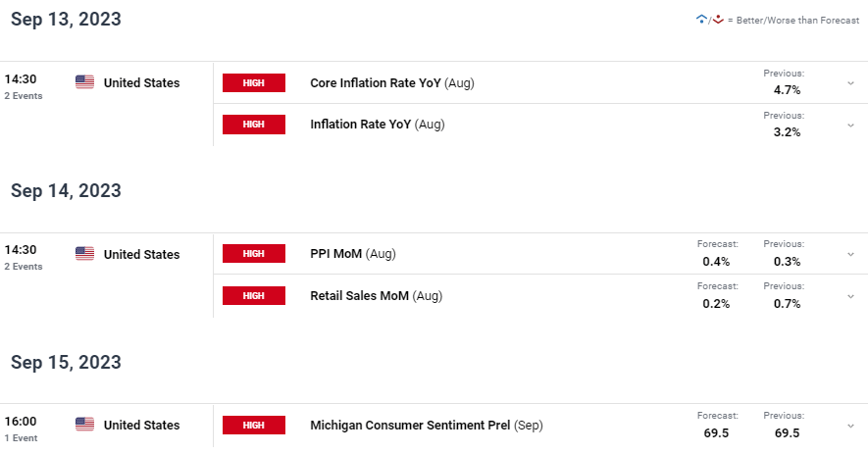
Task: Open Michigan Consumer Sentiment Prel event
Action: point(410,425)
